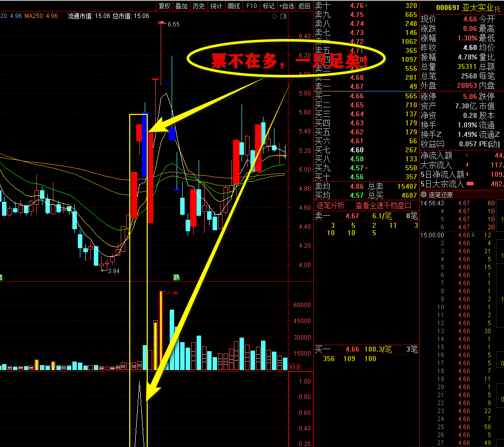This screenshot has width=504, height=447.
Task: Open the 复权 adjustment menu
Action: (164, 6)
